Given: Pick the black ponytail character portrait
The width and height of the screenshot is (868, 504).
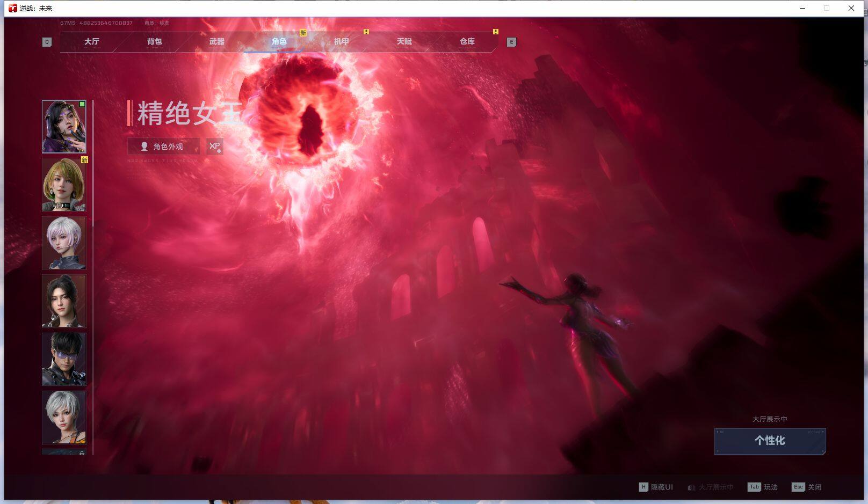Looking at the screenshot, I should coord(64,301).
